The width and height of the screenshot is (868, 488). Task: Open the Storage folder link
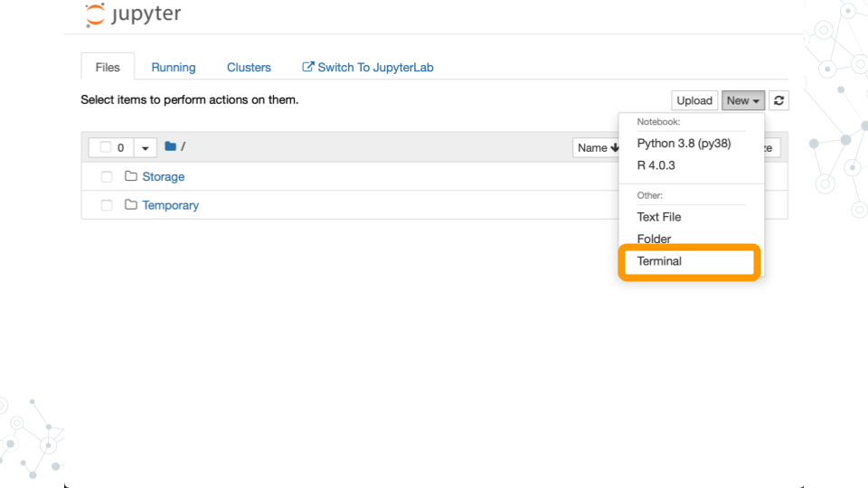pyautogui.click(x=164, y=176)
